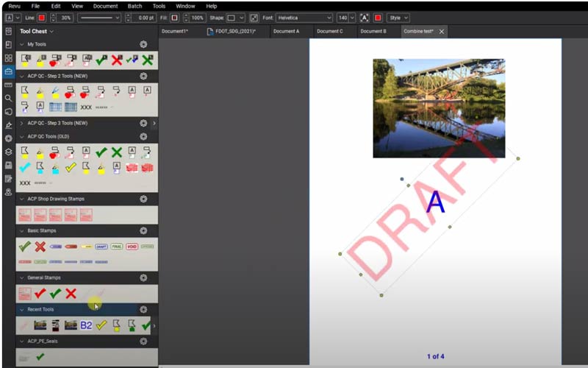This screenshot has width=588, height=368.
Task: Open the font size 140 dropdown
Action: (352, 18)
